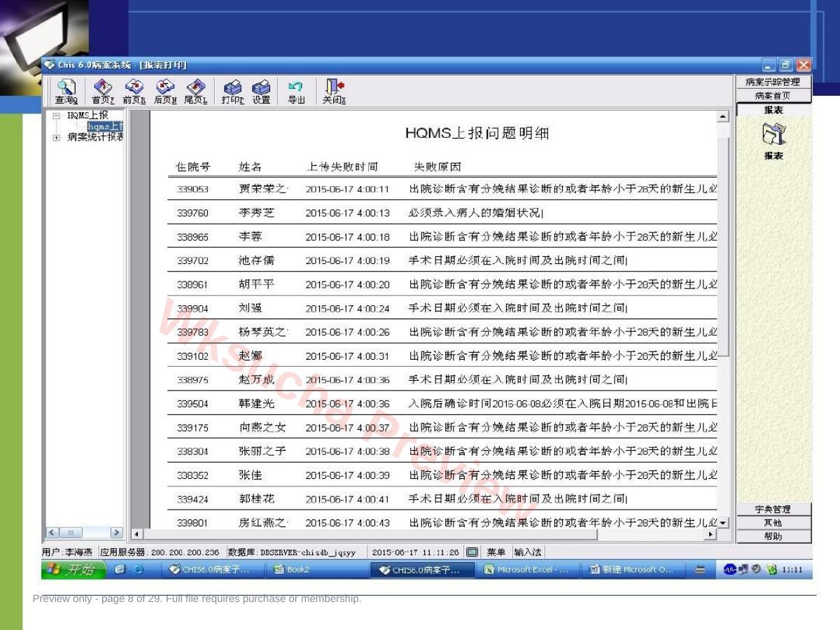Image resolution: width=840 pixels, height=630 pixels.
Task: Export the report with 导出 icon
Action: point(296,92)
